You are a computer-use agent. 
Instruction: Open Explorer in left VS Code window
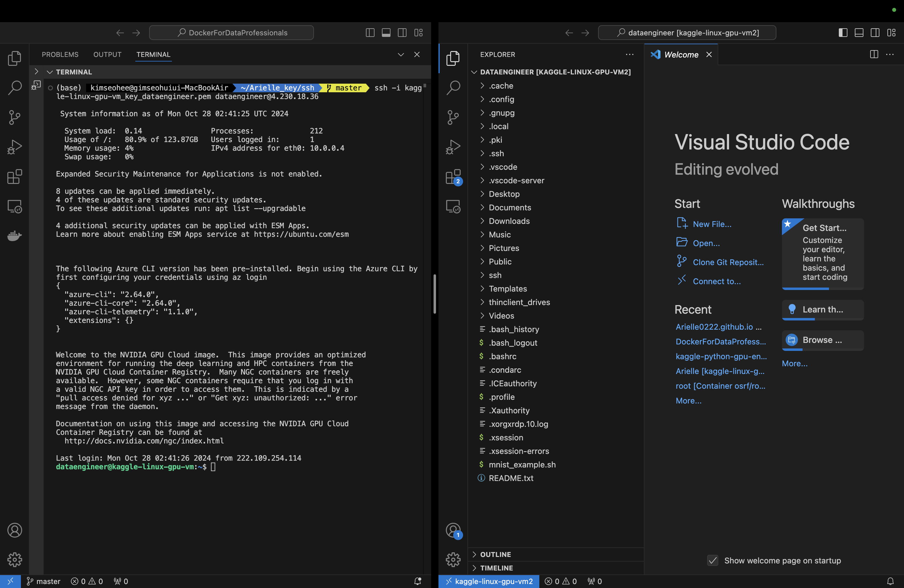[x=14, y=58]
